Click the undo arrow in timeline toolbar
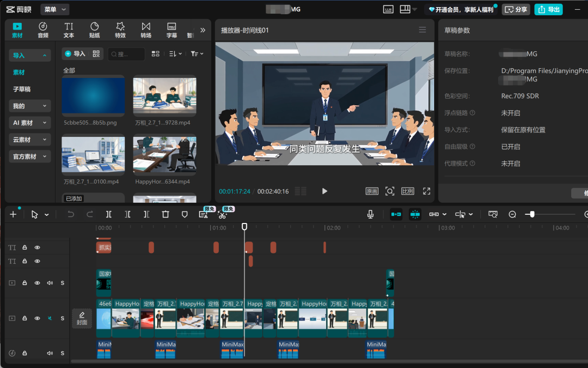This screenshot has width=588, height=368. click(70, 214)
